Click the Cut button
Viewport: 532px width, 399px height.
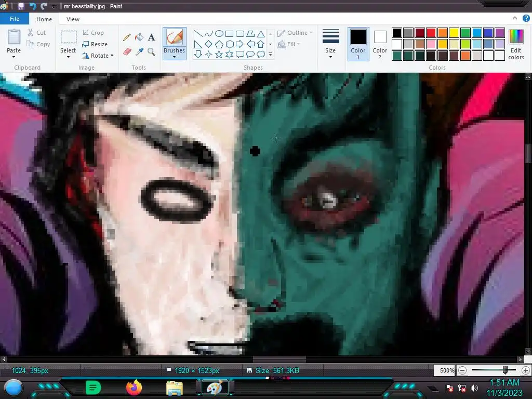[37, 33]
